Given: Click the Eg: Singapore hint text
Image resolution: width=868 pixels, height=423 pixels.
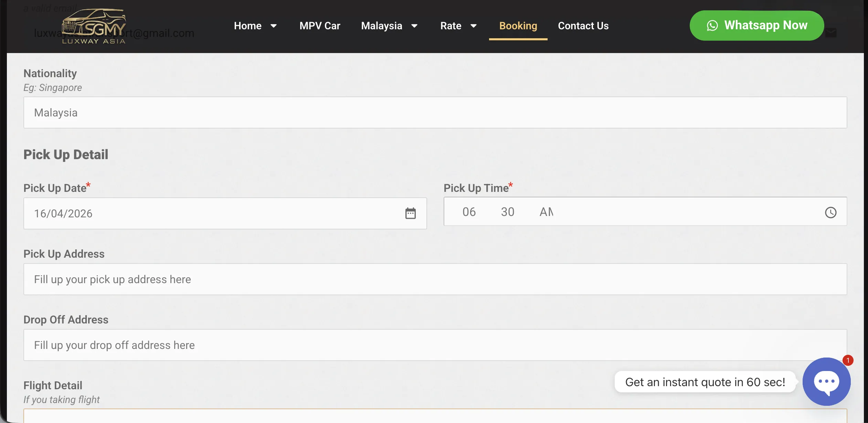Looking at the screenshot, I should [x=53, y=87].
